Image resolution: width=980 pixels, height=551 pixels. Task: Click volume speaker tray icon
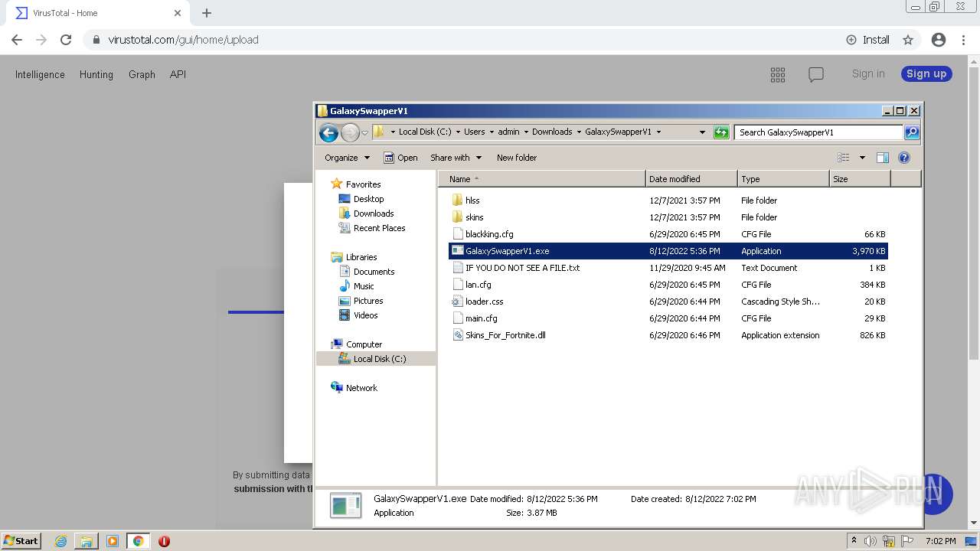(x=871, y=541)
